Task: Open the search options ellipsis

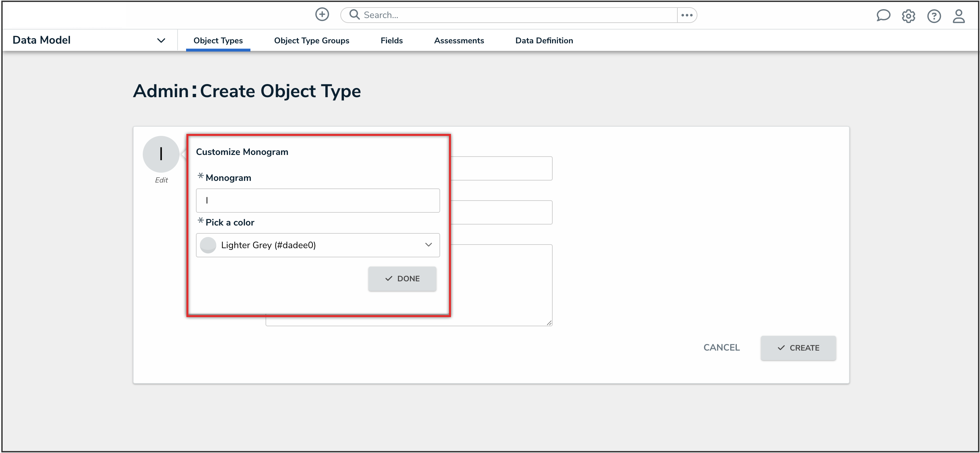Action: tap(687, 15)
